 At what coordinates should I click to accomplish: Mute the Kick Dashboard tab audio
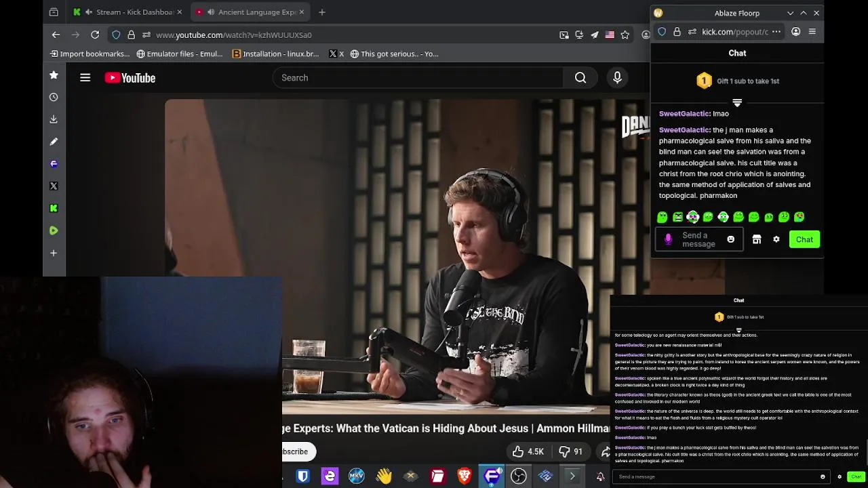(x=89, y=12)
